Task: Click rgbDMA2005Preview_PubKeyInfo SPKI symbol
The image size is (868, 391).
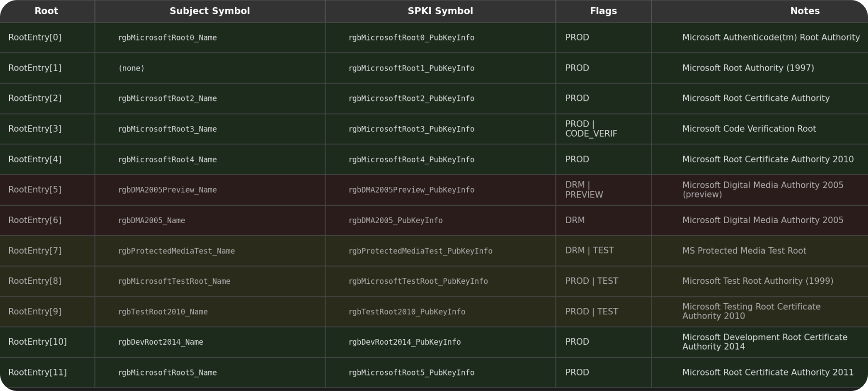Action: tap(411, 190)
